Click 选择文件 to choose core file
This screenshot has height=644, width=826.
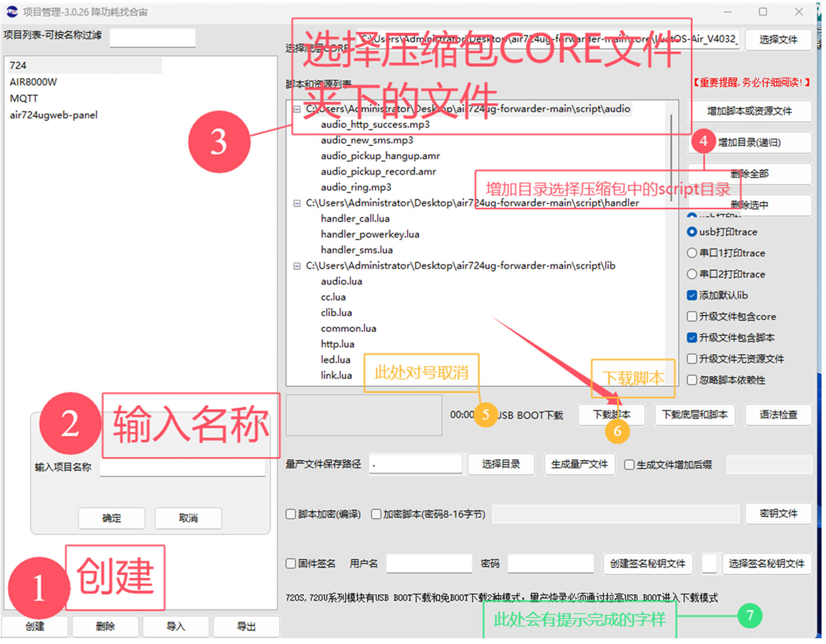coord(778,39)
